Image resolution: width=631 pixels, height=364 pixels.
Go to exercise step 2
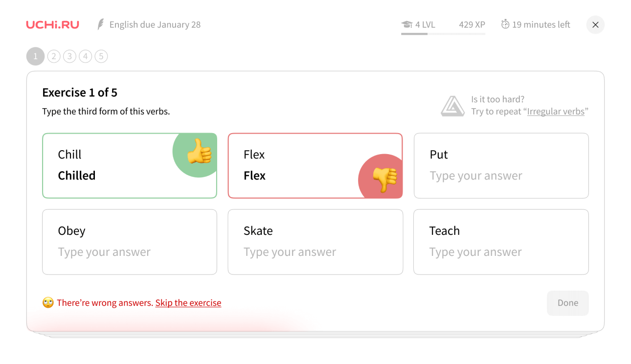54,57
